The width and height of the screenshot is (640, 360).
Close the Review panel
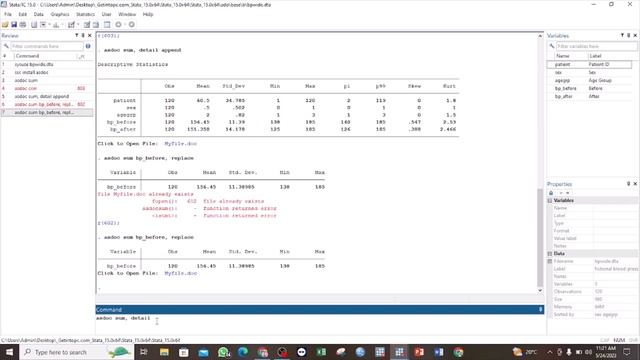pos(90,36)
